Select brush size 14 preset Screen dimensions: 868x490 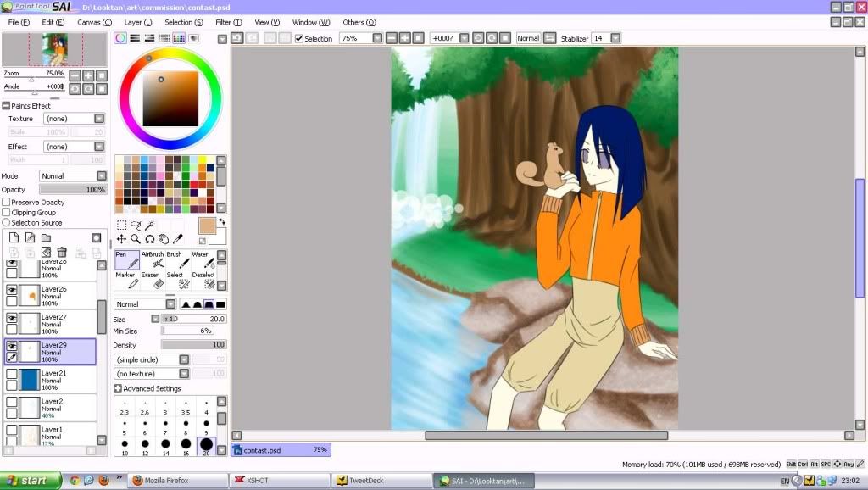click(165, 444)
